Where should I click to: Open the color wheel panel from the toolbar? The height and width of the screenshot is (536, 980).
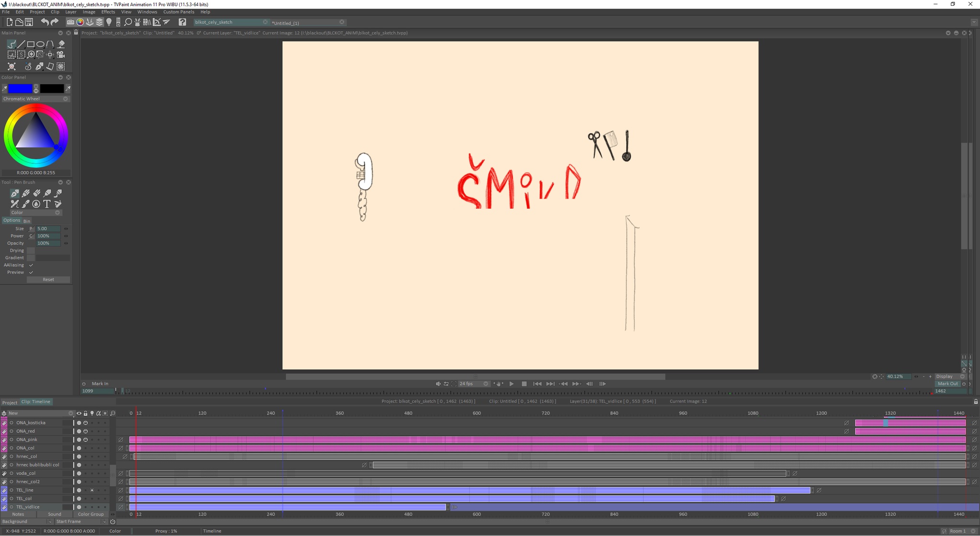point(80,22)
